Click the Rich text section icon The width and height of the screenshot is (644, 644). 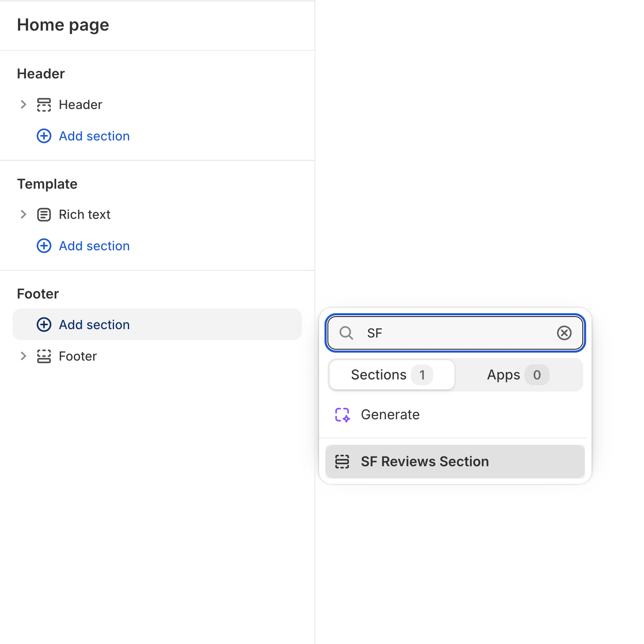[44, 215]
